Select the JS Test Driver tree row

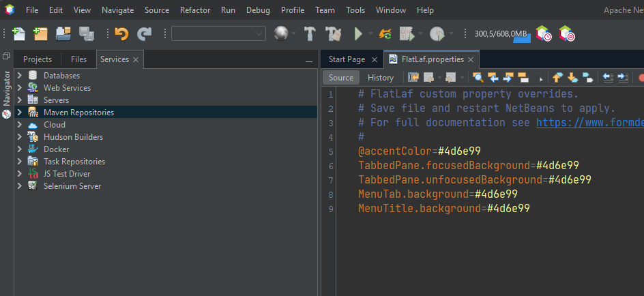tap(166, 174)
